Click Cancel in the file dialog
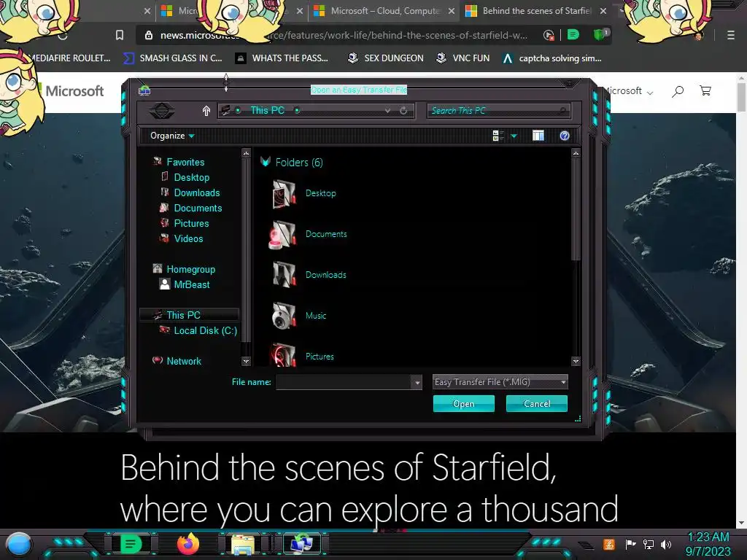The image size is (747, 560). [536, 404]
